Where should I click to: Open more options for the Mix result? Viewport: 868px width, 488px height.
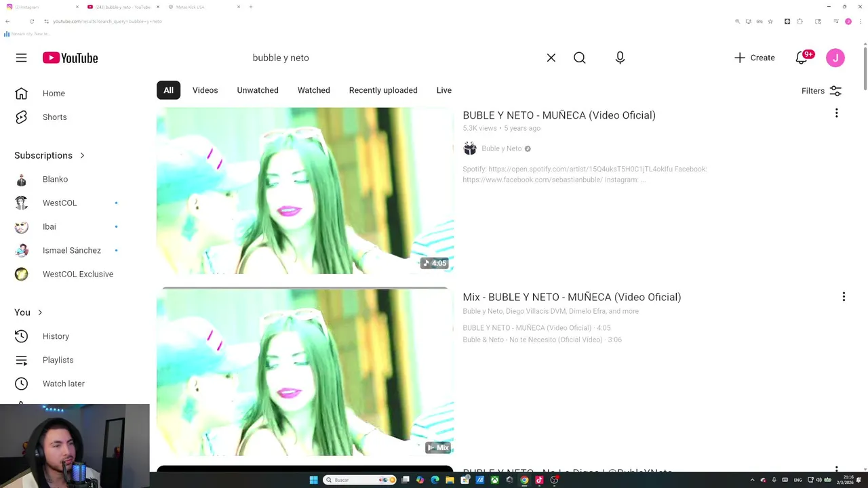click(844, 297)
